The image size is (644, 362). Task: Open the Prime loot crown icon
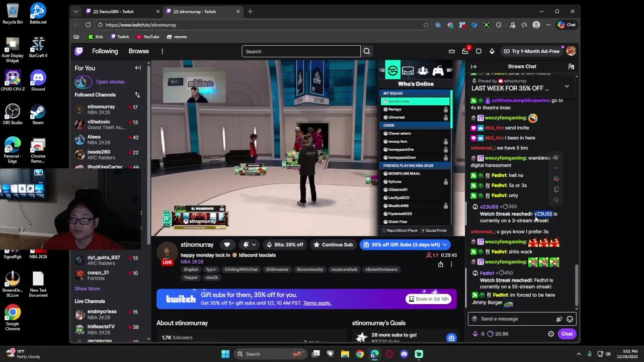click(x=452, y=51)
